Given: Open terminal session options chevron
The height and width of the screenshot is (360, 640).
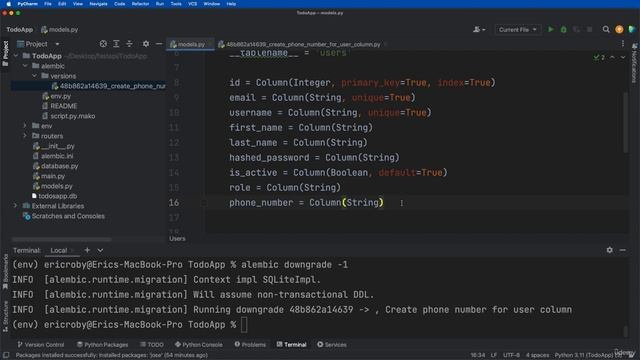Looking at the screenshot, I should (x=100, y=250).
